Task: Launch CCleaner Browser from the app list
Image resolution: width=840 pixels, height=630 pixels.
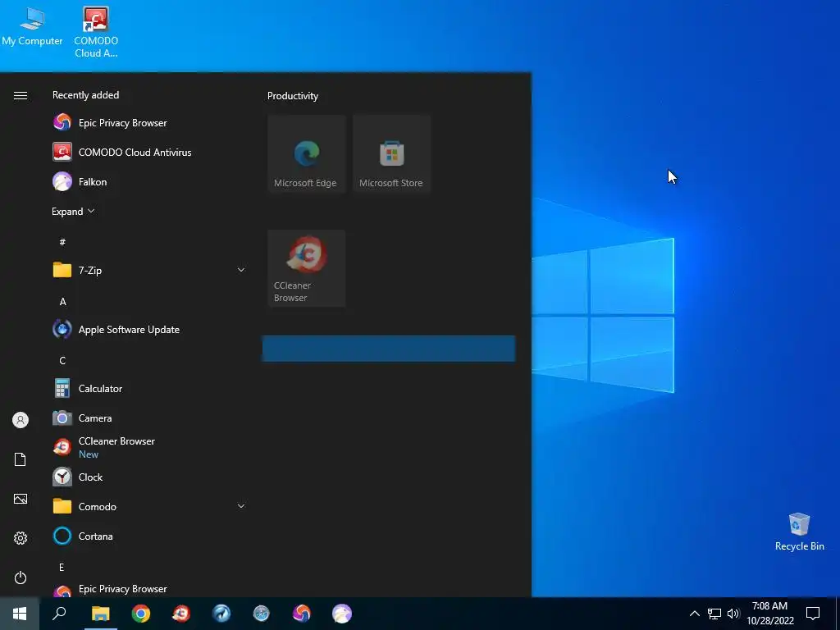Action: [149, 447]
